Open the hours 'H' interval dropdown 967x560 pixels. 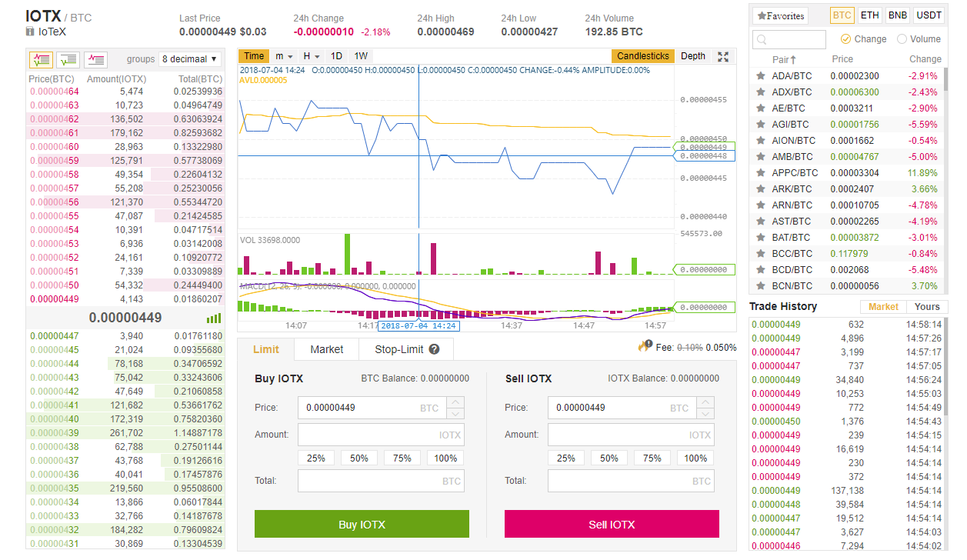click(x=311, y=56)
